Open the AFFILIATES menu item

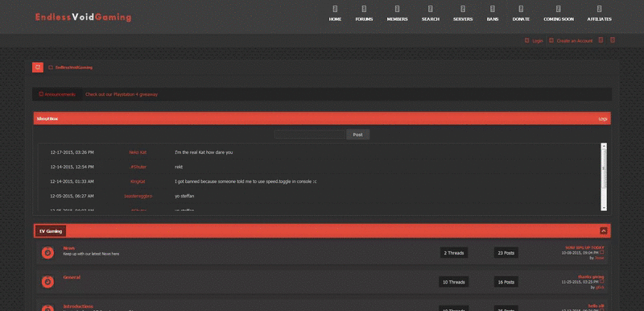pyautogui.click(x=599, y=19)
